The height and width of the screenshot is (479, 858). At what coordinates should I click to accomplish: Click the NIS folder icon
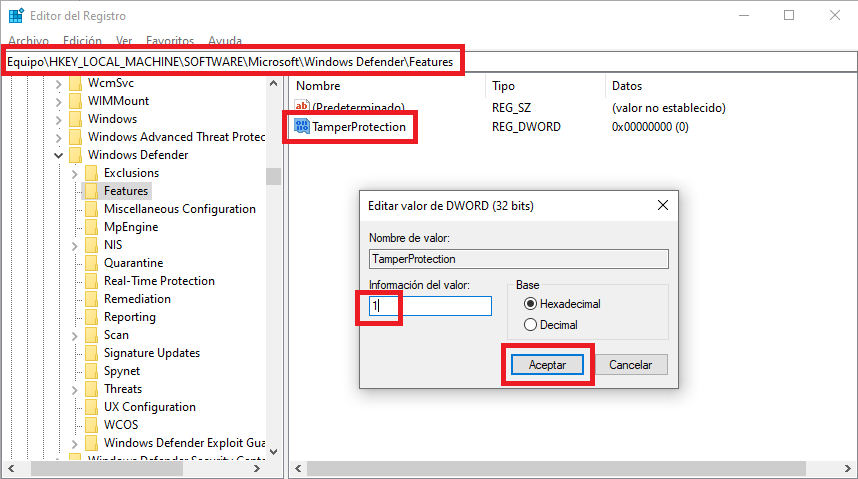click(x=92, y=246)
